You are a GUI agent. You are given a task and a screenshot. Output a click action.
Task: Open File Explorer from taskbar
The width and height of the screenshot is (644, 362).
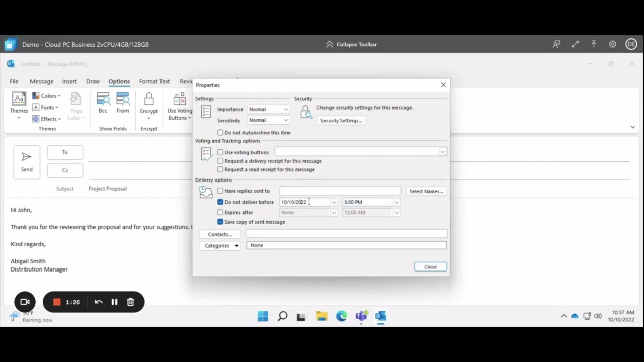pyautogui.click(x=321, y=316)
